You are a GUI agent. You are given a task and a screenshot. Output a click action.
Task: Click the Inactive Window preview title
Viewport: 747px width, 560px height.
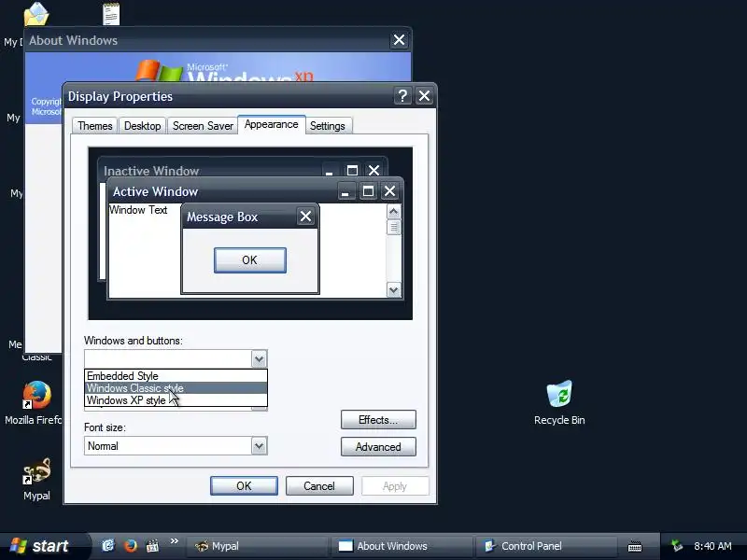click(x=151, y=171)
